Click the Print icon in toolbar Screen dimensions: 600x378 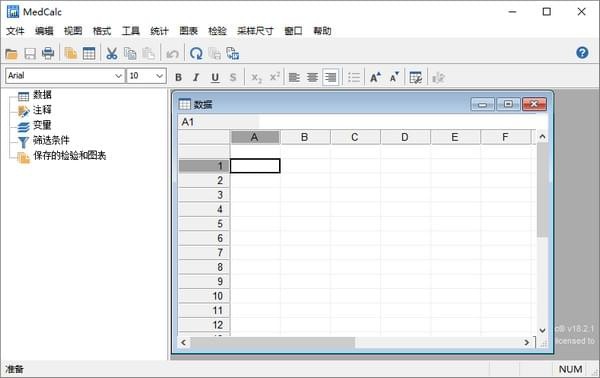(48, 54)
